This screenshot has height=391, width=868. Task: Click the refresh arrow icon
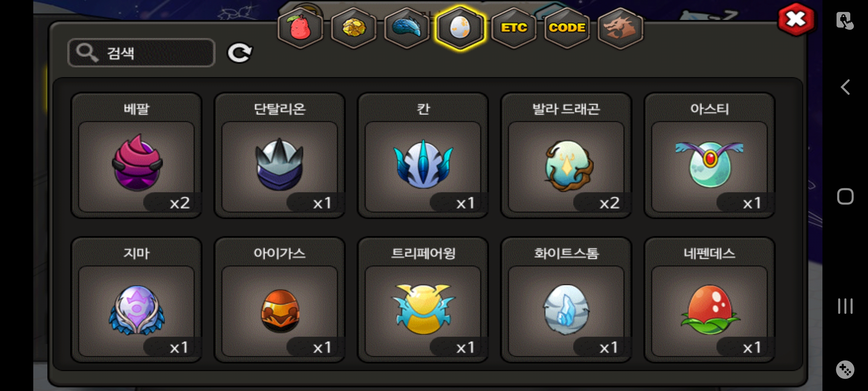tap(239, 53)
